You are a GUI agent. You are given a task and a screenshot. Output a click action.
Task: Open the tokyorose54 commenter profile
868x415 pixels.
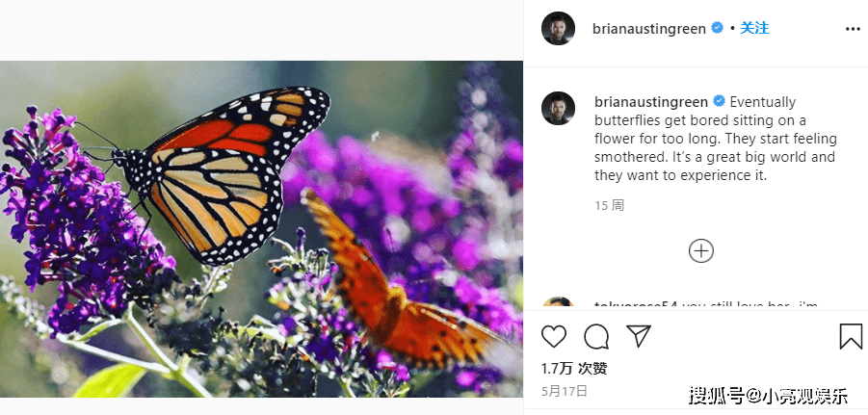(x=636, y=305)
